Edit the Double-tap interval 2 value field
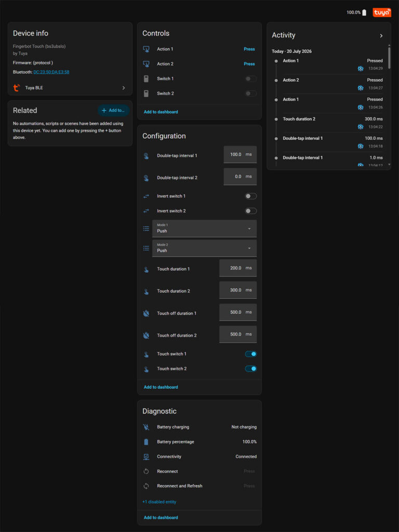The image size is (399, 532). coord(240,177)
